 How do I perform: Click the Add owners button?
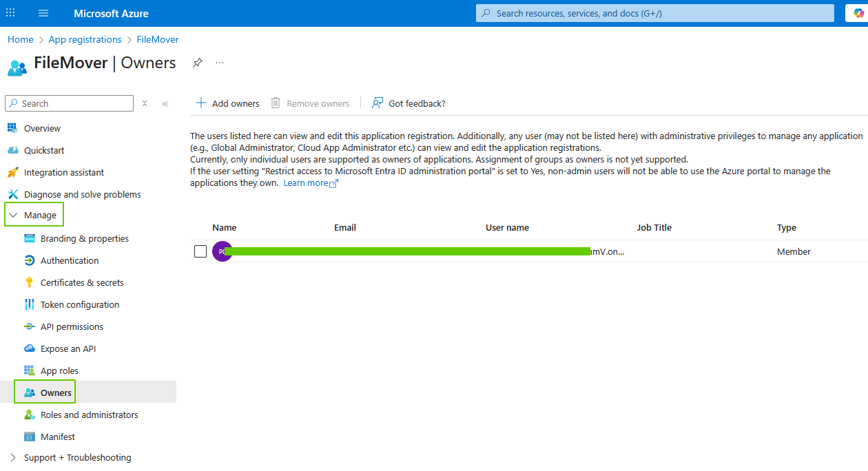pyautogui.click(x=227, y=103)
